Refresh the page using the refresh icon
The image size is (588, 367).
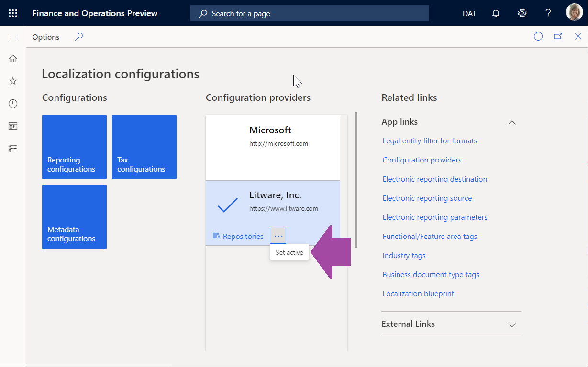[x=538, y=36]
